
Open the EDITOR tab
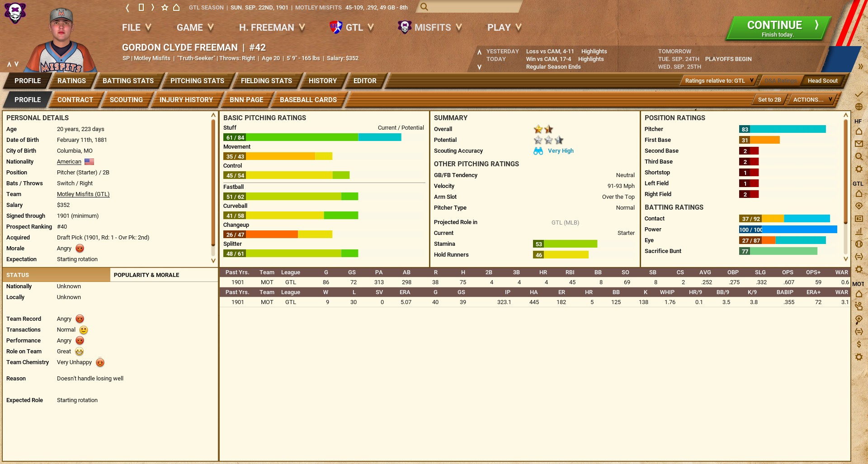(x=365, y=81)
